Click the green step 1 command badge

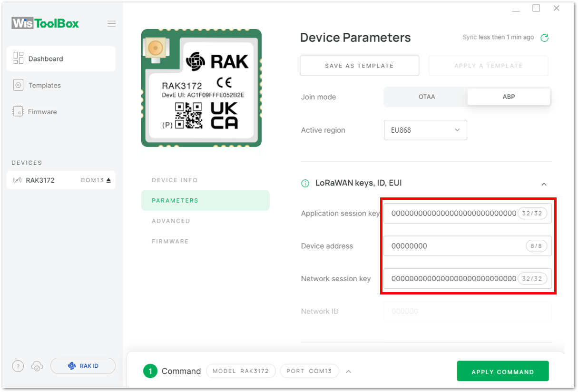pos(150,371)
